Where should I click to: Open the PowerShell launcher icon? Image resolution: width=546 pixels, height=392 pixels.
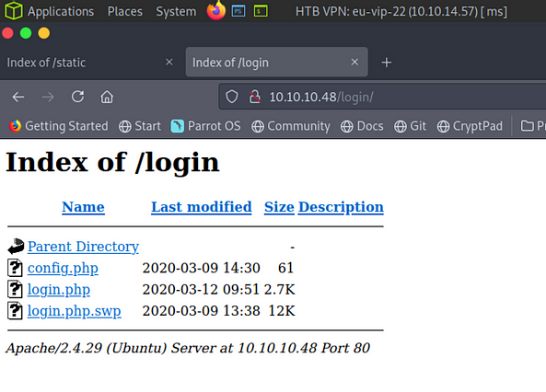(x=238, y=11)
